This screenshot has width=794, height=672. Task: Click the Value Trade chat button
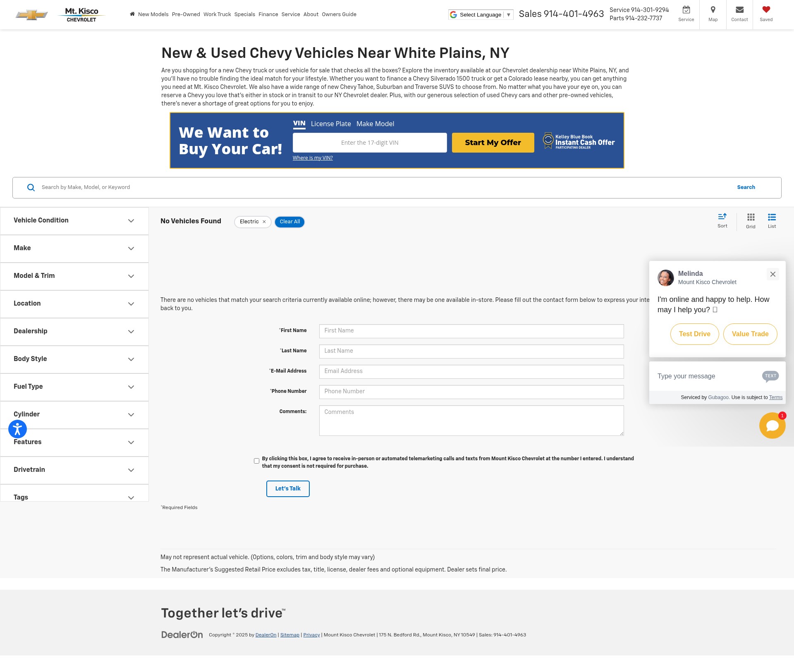pos(750,334)
